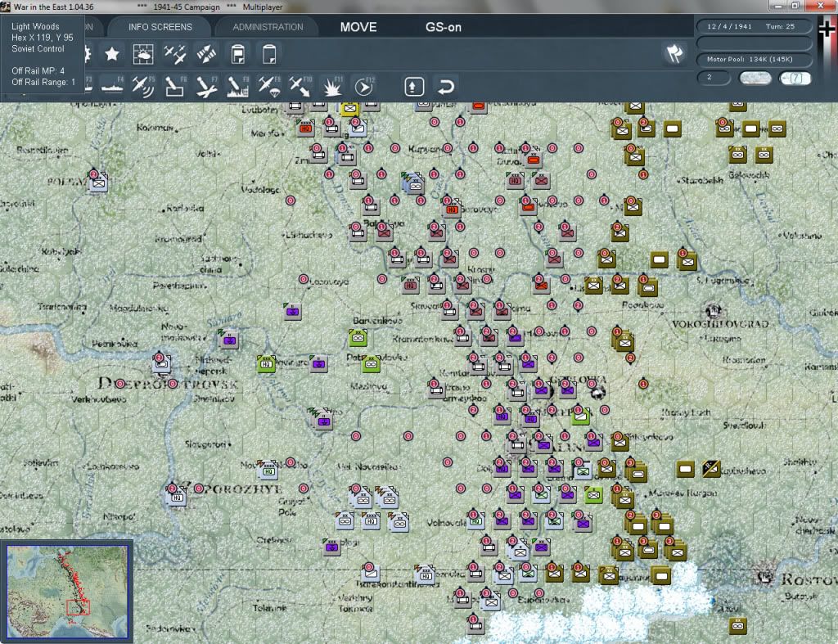The image size is (838, 644).
Task: Click the F11 explosion icon
Action: 332,87
